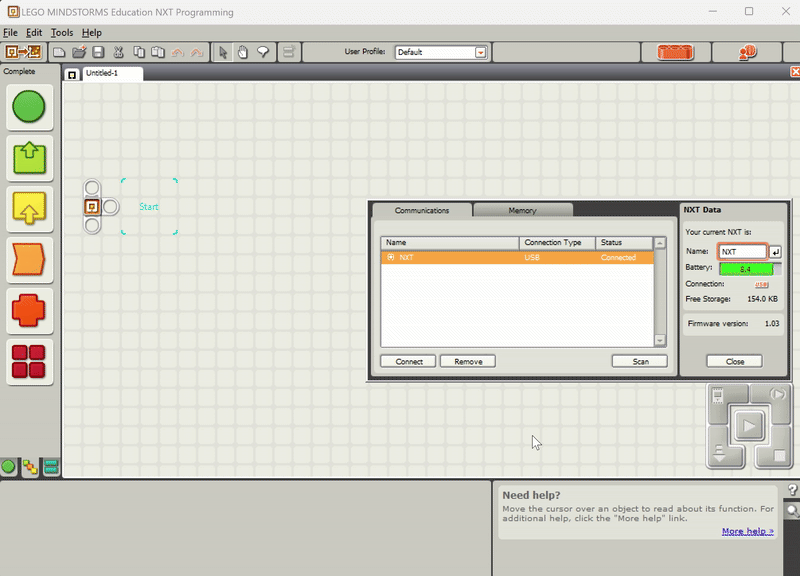Click the Name column header
This screenshot has height=576, width=800.
tap(450, 242)
